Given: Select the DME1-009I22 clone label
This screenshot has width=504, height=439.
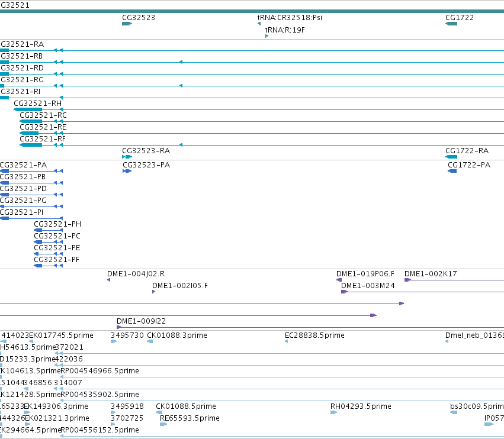Looking at the screenshot, I should coord(142,321).
